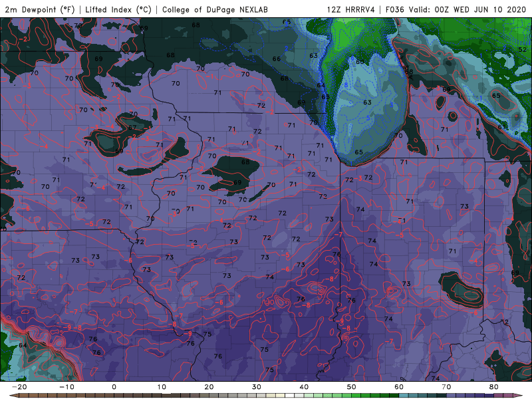Click the green color bar segment above '50'
This screenshot has height=399, width=532.
[356, 395]
